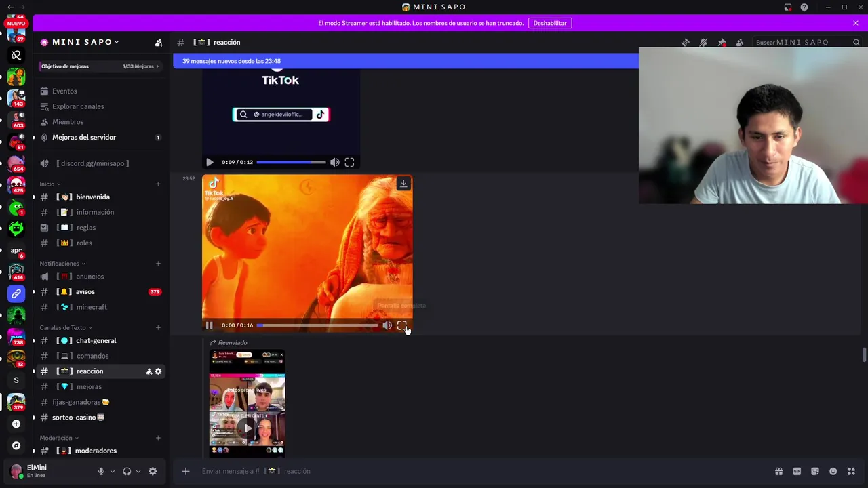Open Objetivo de mejoras progress bar

100,66
